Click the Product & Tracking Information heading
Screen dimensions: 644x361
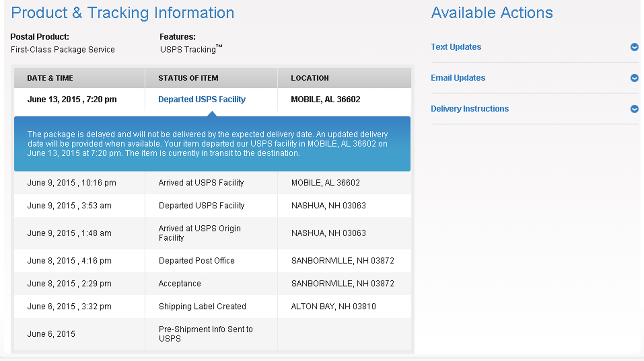(x=123, y=13)
